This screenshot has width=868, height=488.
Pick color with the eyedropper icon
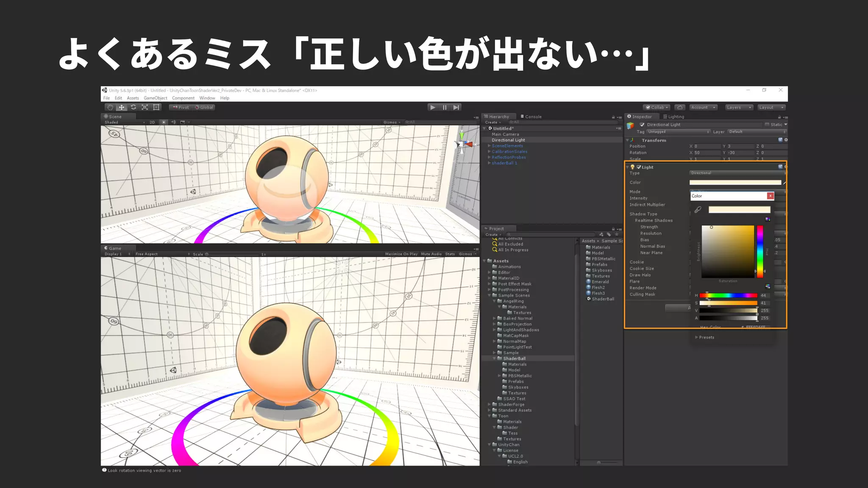click(698, 210)
